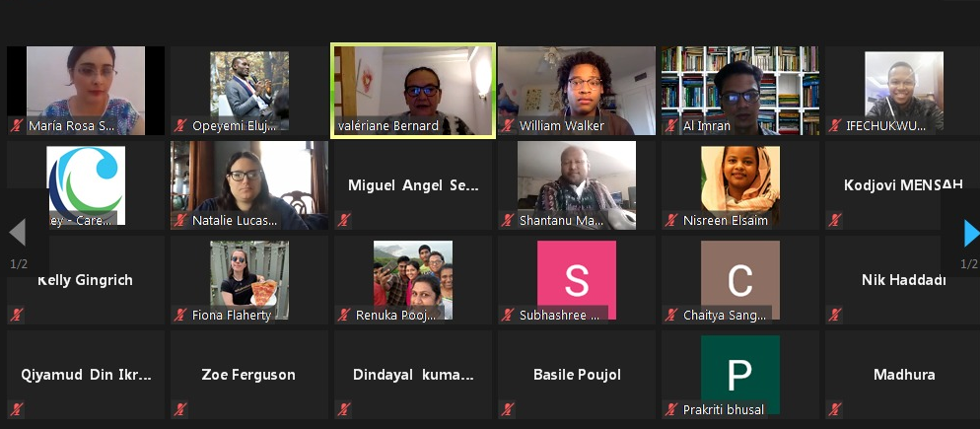
Task: Select valériane Bernard's highlighted video tile
Action: pos(413,91)
